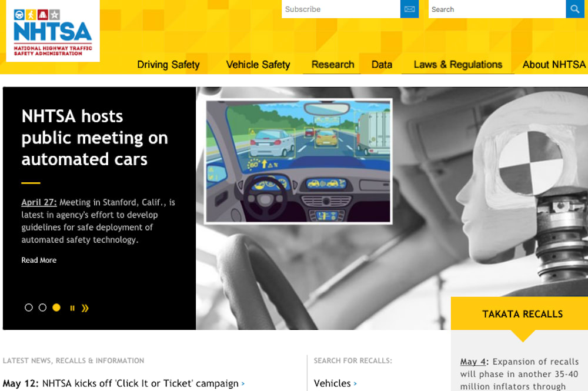The image size is (588, 391).
Task: Open the Research menu
Action: [333, 65]
